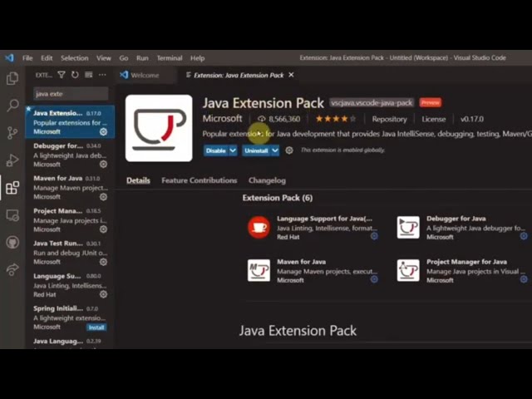Open gear menu for Java Test Runner list item
This screenshot has height=399, width=532.
[x=103, y=263]
